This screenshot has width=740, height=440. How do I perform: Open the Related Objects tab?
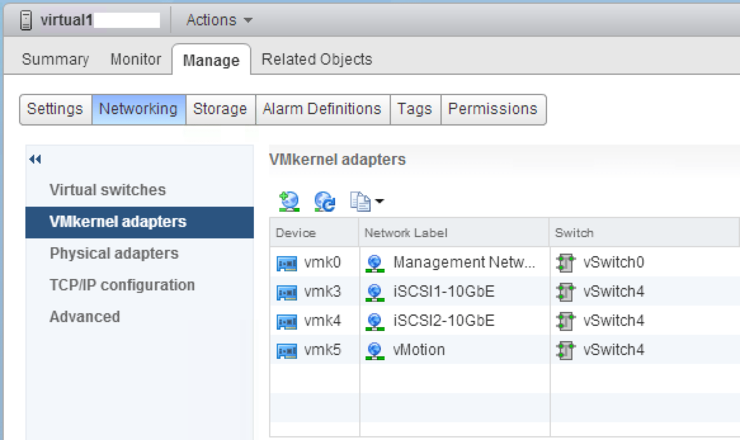tap(317, 59)
